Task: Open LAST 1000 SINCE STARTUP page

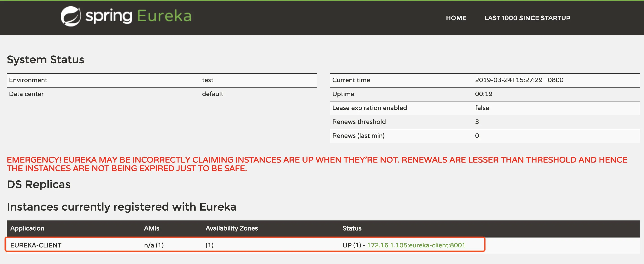Action: [527, 18]
